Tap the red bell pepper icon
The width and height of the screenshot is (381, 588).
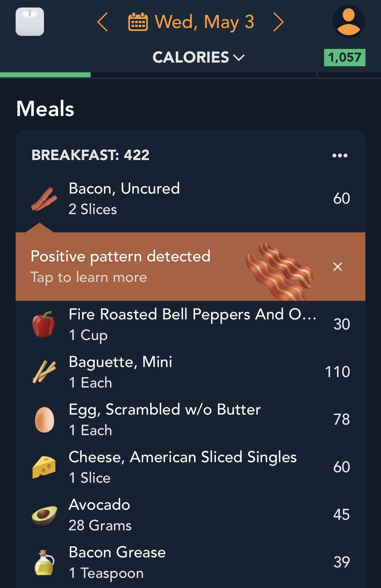44,325
